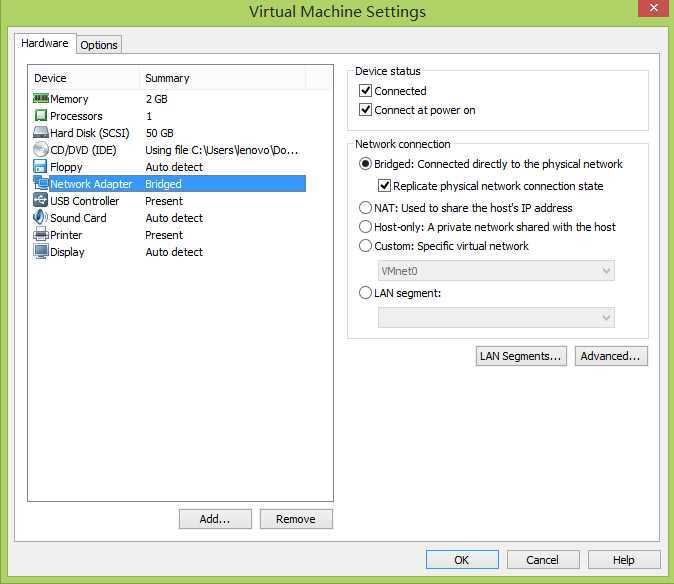Select the Printer row label
Viewport: 674px width, 584px height.
pyautogui.click(x=66, y=235)
